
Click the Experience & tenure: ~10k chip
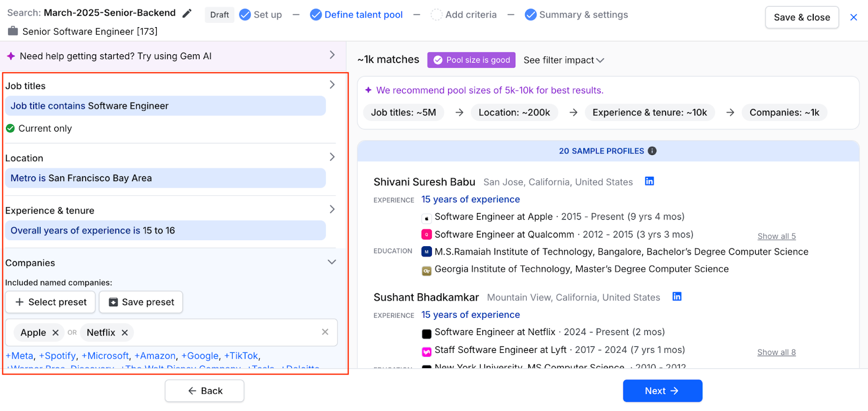[650, 112]
